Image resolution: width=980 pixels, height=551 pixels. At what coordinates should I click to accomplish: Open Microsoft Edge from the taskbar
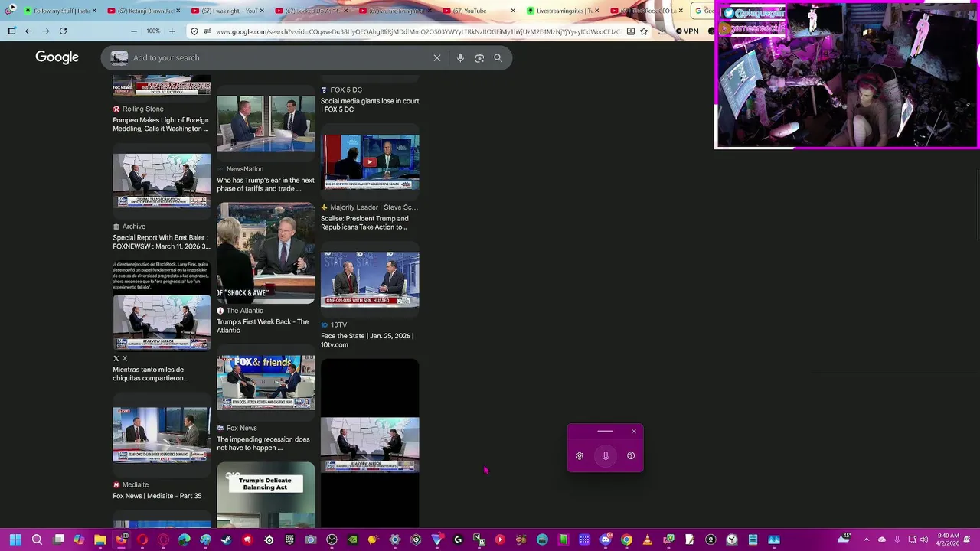(184, 540)
